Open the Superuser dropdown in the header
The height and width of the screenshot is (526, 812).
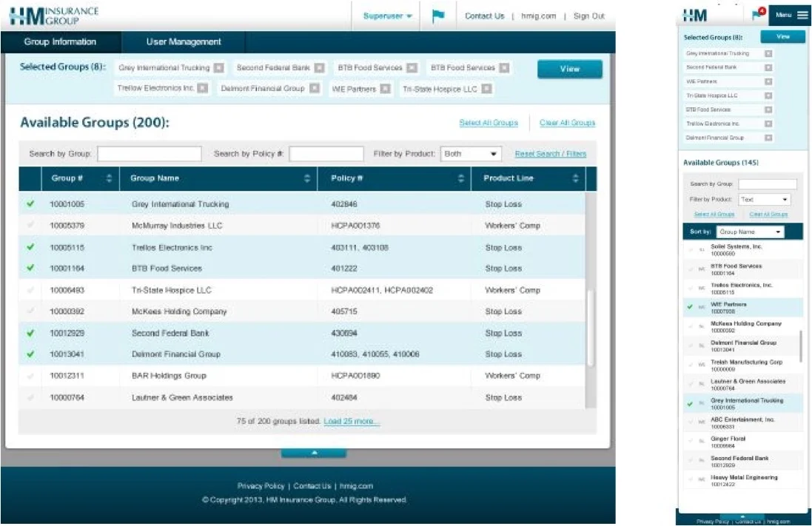tap(387, 16)
